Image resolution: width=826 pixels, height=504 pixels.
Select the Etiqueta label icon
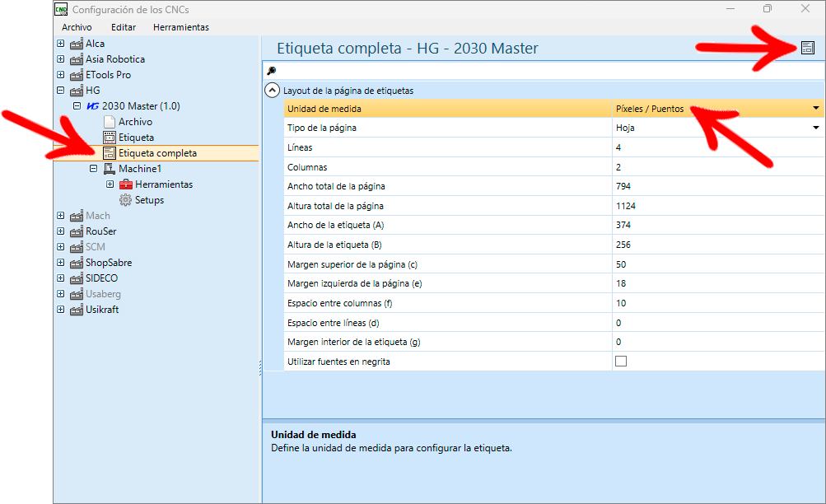click(109, 138)
